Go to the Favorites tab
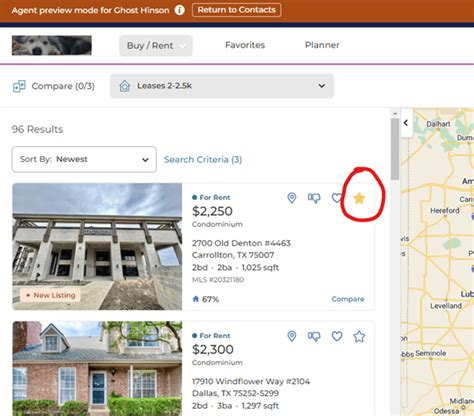474x416 pixels. 245,45
